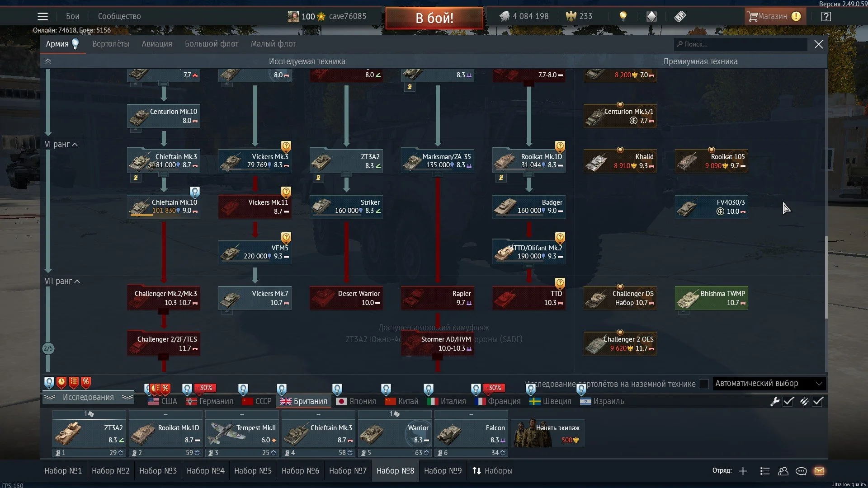
Task: Click the tech tree vertical scrollbar
Action: (826, 277)
